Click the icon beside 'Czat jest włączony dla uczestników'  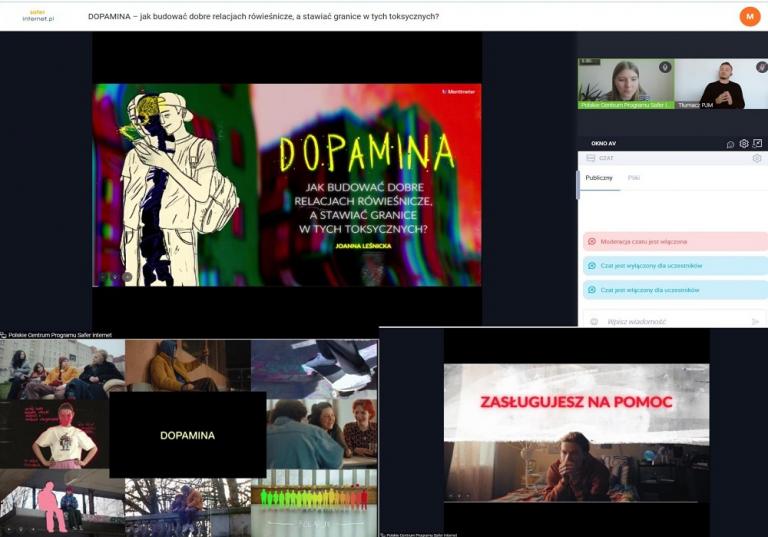pyautogui.click(x=592, y=290)
